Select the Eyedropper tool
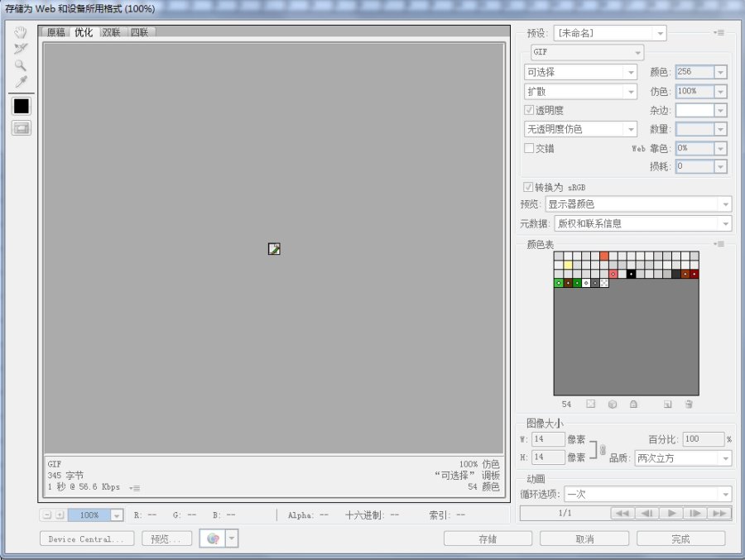 coord(21,82)
